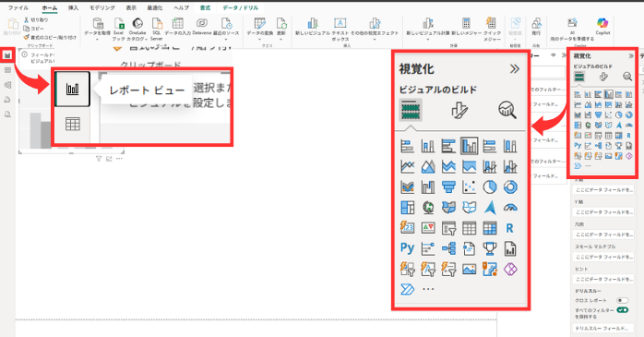Expand the データを取得 dropdown
644x337 pixels.
(98, 40)
